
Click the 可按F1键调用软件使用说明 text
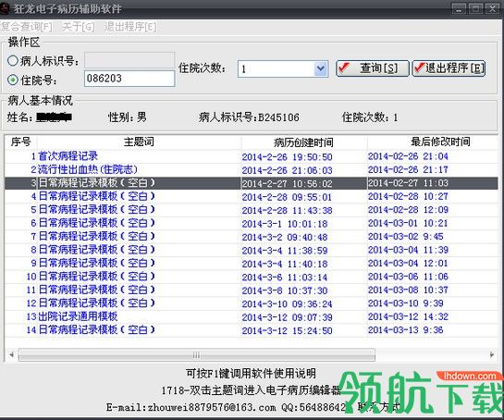(x=251, y=374)
